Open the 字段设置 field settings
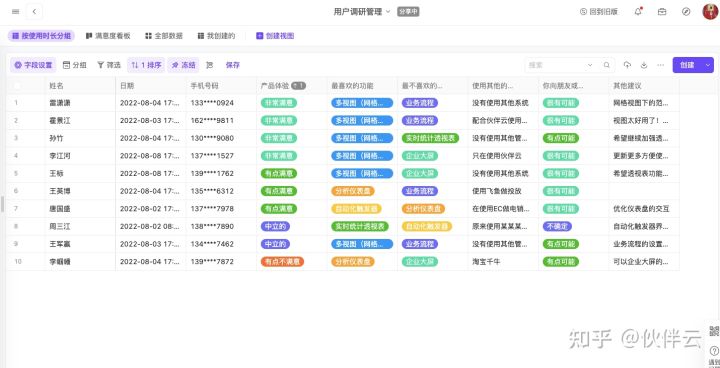The height and width of the screenshot is (368, 720). point(33,65)
